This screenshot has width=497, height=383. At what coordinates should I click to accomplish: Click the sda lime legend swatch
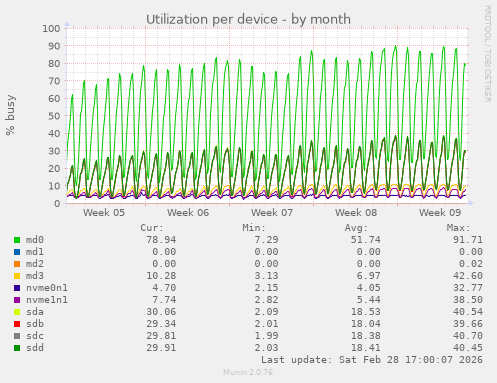point(17,312)
